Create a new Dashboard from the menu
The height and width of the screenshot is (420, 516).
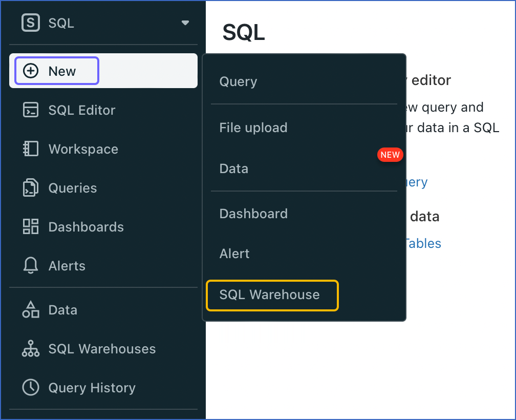[x=253, y=214]
